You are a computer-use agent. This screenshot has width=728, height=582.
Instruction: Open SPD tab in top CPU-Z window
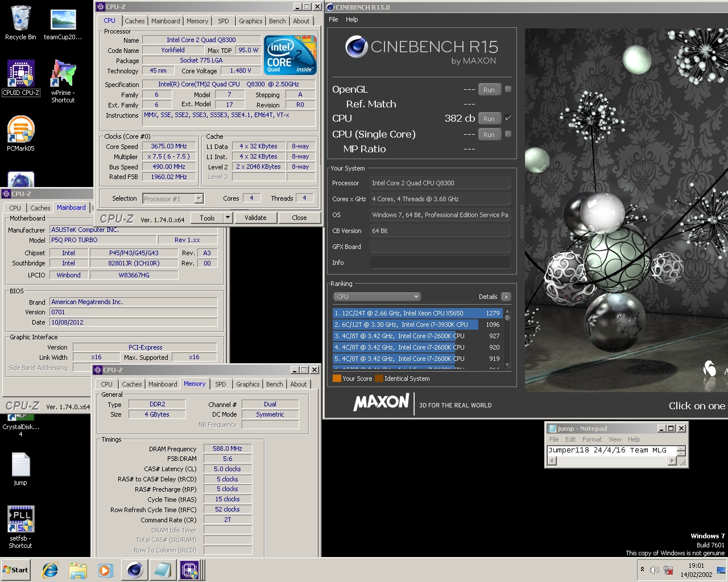coord(224,21)
